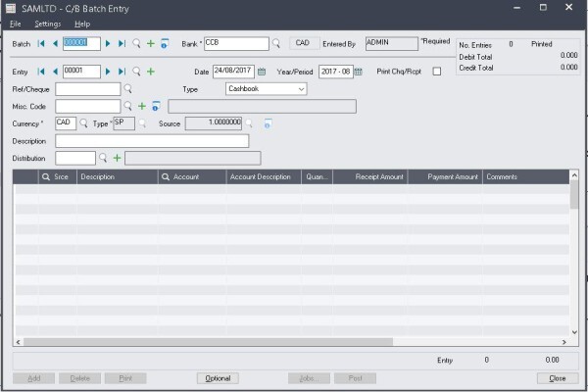588x392 pixels.
Task: Open the rate Type finder magnifier
Action: (142, 123)
